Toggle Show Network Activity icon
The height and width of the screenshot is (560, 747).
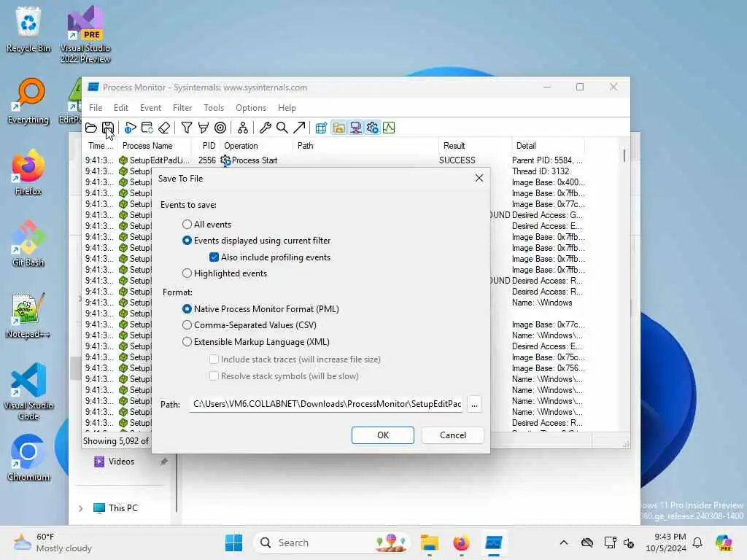point(355,128)
